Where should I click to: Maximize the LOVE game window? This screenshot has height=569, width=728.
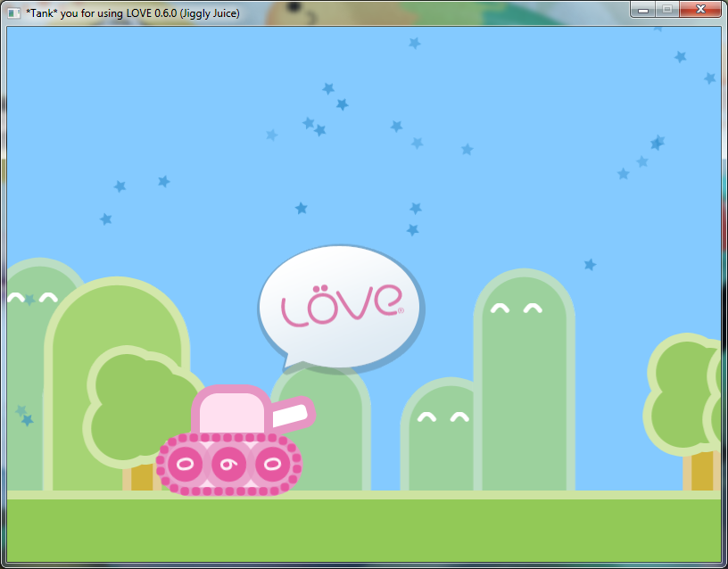pos(666,9)
